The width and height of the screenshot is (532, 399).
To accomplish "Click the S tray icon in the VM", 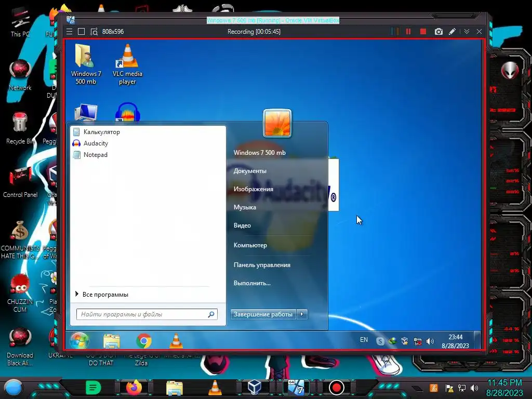I will click(x=380, y=341).
